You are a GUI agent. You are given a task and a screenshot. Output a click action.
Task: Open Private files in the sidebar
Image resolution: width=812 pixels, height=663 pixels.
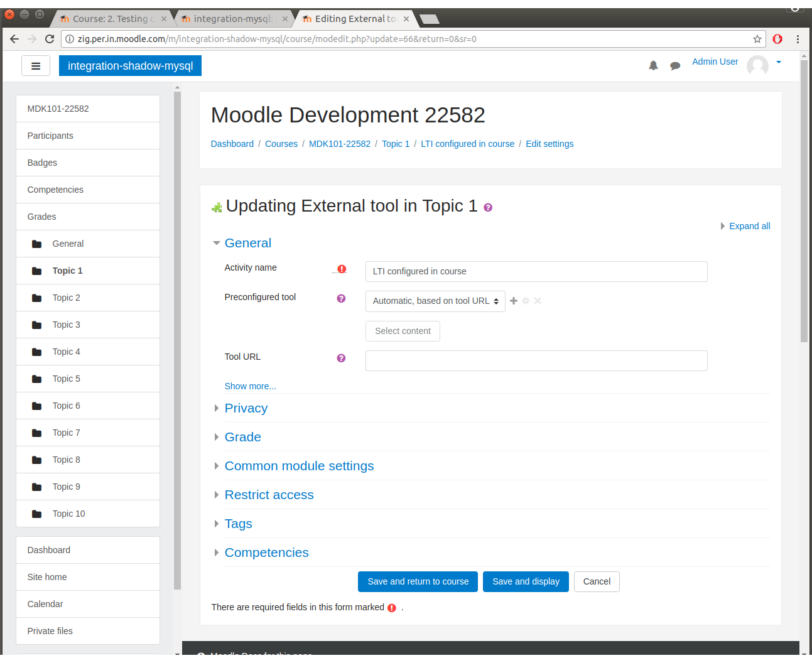point(88,631)
